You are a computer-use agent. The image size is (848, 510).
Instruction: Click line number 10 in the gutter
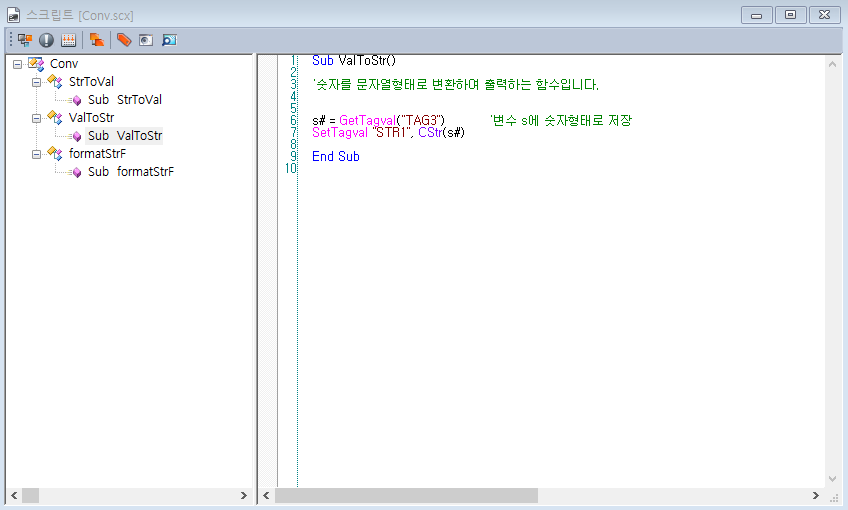click(x=291, y=168)
